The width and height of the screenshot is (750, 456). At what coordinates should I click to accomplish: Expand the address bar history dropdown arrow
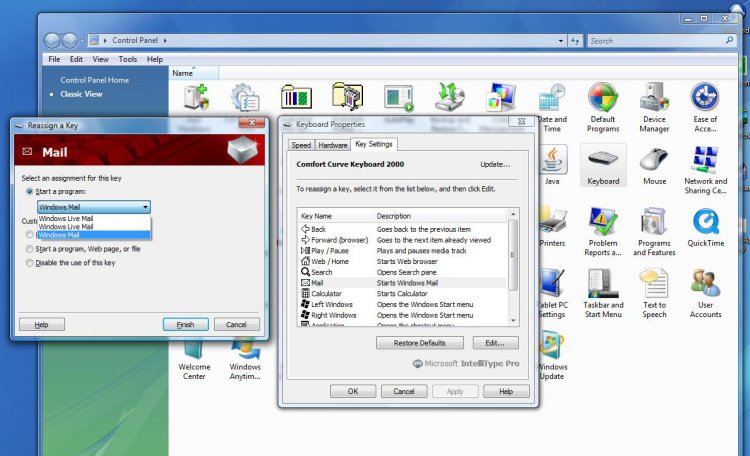point(561,41)
